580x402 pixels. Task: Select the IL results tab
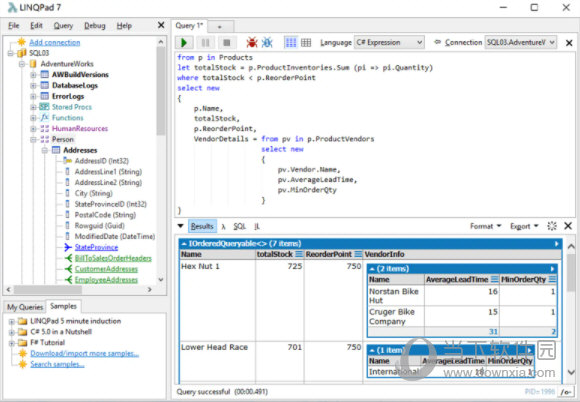257,226
